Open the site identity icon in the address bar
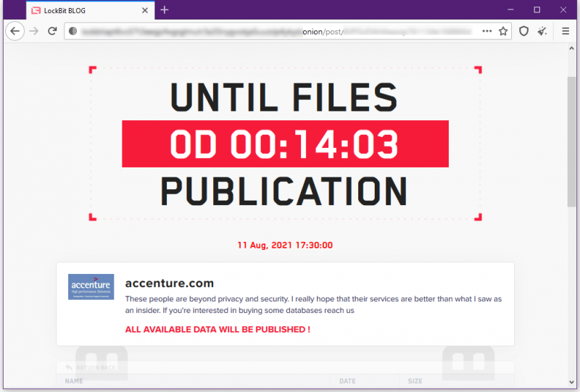The image size is (580, 392). (x=73, y=31)
